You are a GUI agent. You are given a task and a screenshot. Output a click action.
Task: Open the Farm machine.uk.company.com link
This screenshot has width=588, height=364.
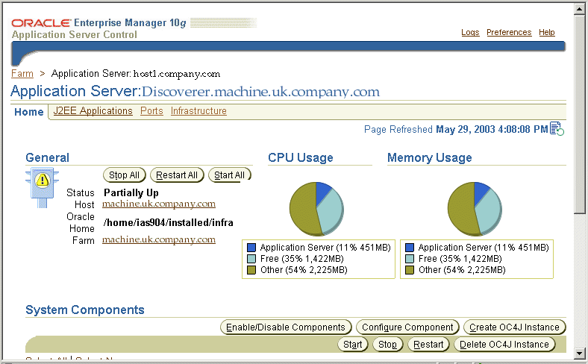click(x=159, y=239)
